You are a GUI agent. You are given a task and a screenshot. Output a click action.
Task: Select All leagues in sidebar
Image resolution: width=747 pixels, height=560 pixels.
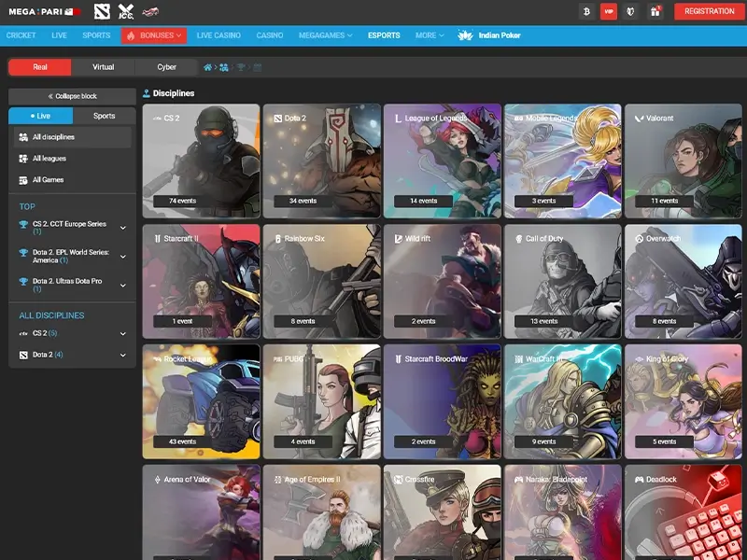(x=73, y=159)
